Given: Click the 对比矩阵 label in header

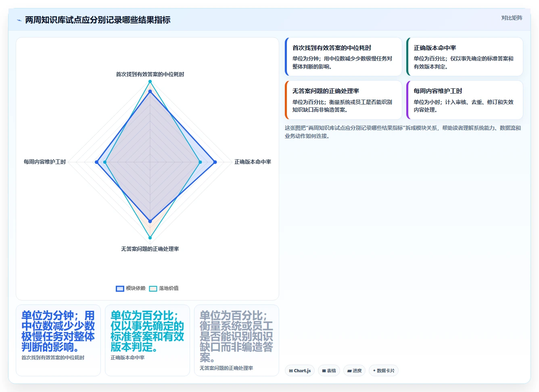Looking at the screenshot, I should [x=512, y=18].
